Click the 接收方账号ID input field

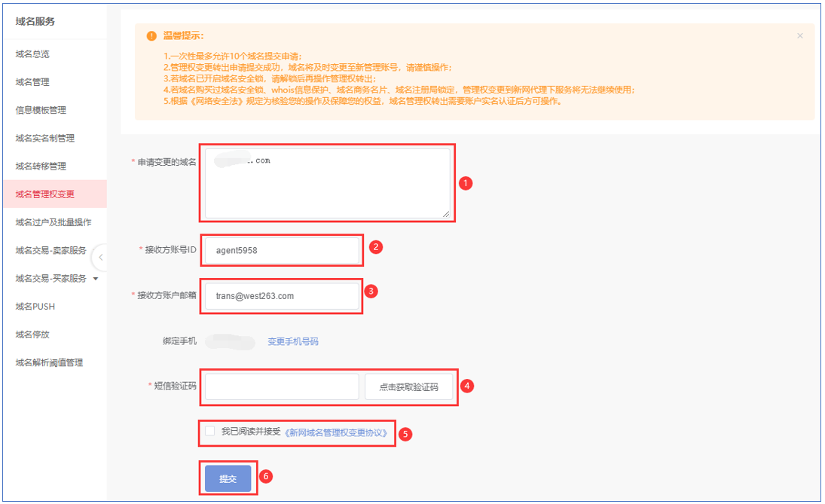click(x=282, y=250)
